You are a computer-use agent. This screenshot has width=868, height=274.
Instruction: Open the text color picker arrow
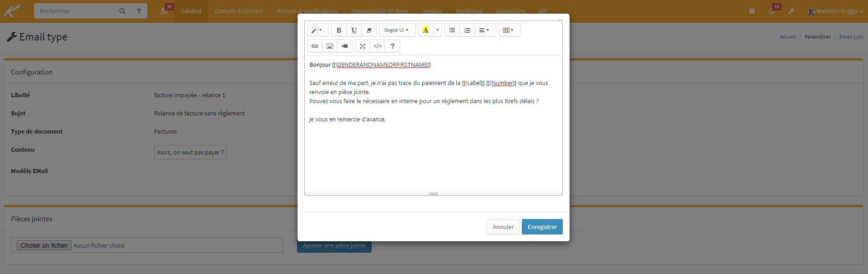(438, 30)
